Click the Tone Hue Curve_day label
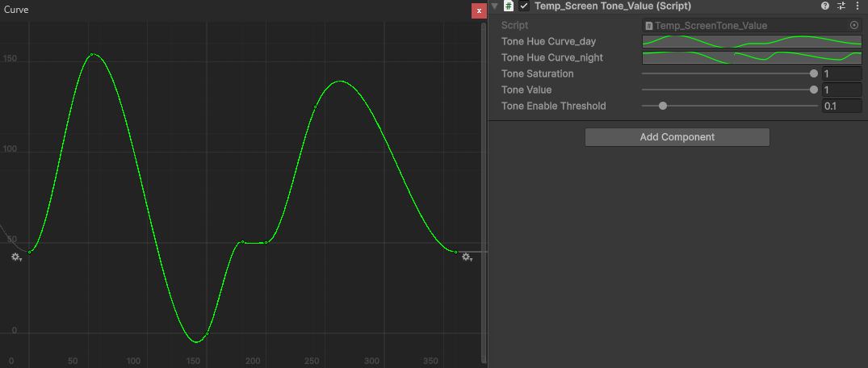This screenshot has height=368, width=868. tap(548, 41)
